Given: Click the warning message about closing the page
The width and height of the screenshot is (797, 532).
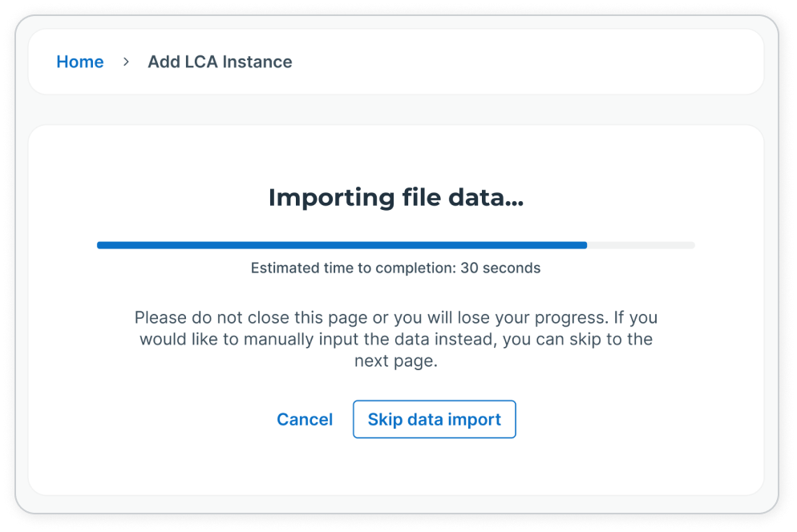Looking at the screenshot, I should [x=396, y=338].
